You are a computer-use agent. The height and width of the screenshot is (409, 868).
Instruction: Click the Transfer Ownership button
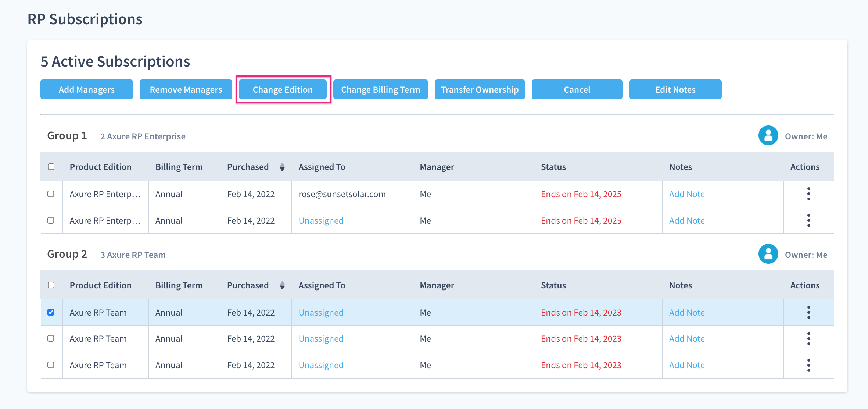tap(480, 90)
